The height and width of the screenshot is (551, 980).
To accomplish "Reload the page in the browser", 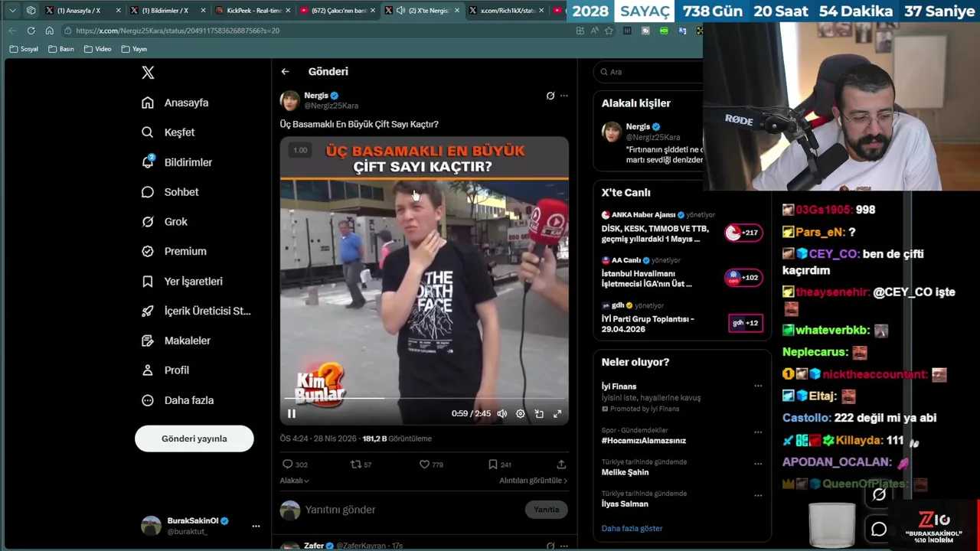I will click(31, 31).
